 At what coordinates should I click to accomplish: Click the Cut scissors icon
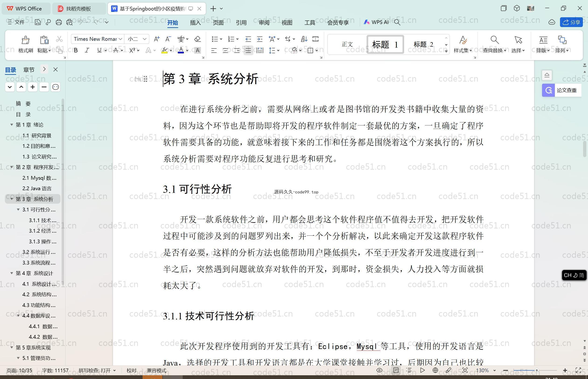pyautogui.click(x=59, y=39)
